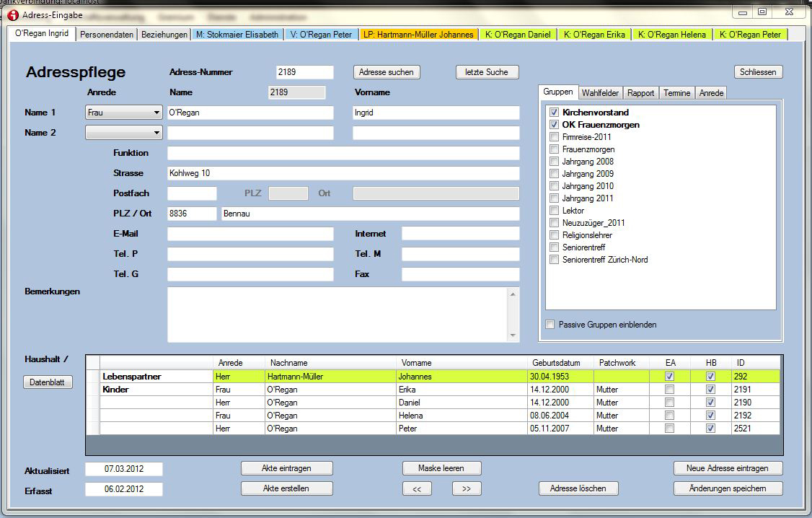Click the Datenblatt button
This screenshot has height=518, width=812.
[x=48, y=382]
